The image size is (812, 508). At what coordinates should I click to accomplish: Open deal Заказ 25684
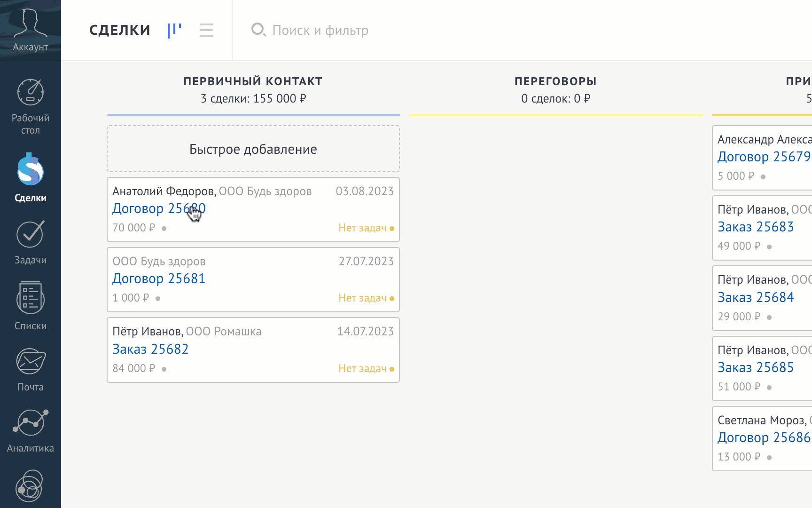pyautogui.click(x=756, y=297)
